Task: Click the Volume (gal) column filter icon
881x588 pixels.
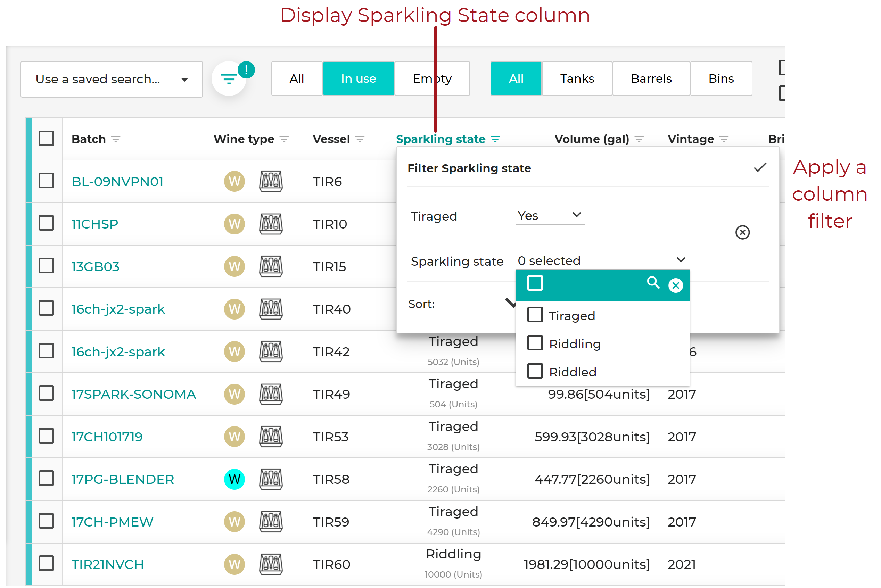Action: tap(639, 140)
